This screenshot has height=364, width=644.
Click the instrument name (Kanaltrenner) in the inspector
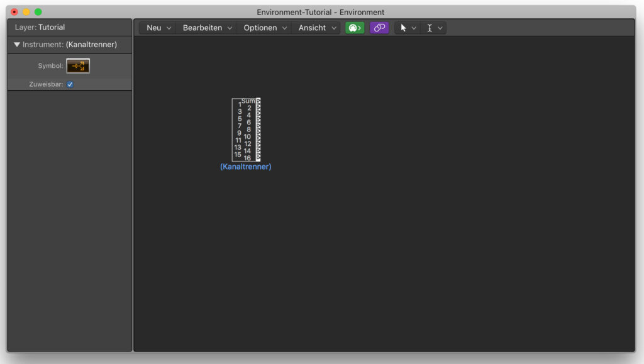(x=91, y=44)
